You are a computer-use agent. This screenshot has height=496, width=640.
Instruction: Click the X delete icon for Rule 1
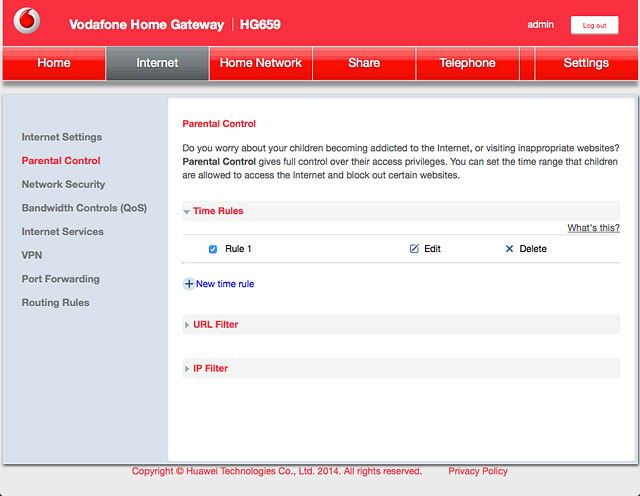click(x=509, y=249)
